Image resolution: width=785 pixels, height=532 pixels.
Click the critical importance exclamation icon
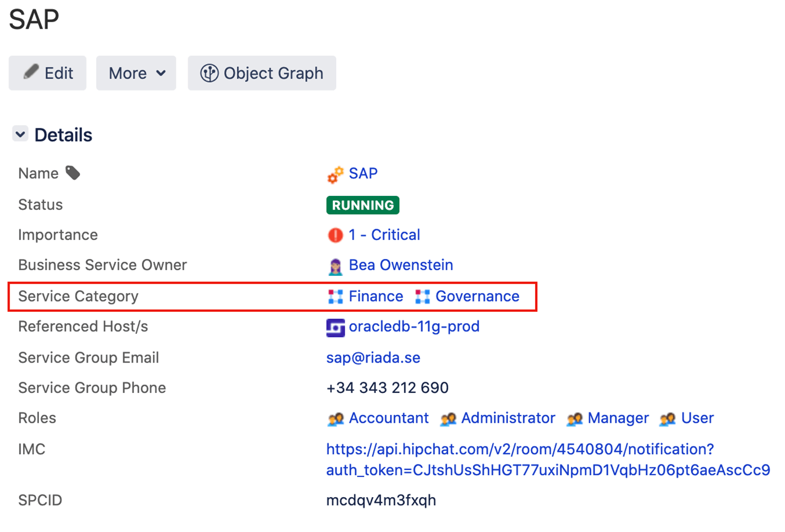coord(334,235)
